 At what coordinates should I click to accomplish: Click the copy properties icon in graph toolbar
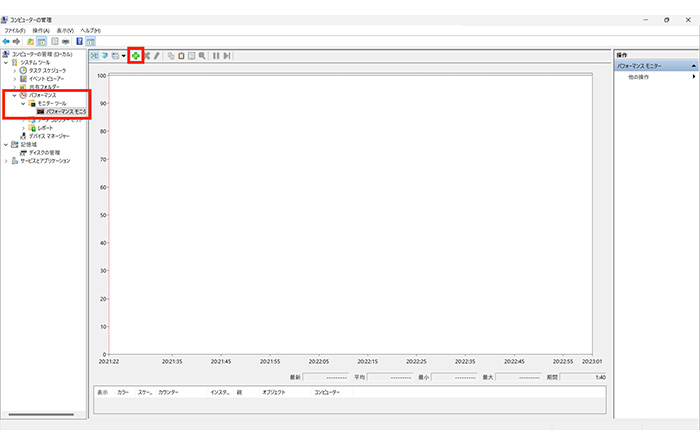(x=171, y=56)
